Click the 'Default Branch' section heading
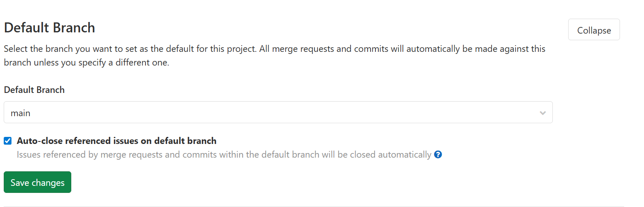The image size is (644, 207). (x=50, y=28)
